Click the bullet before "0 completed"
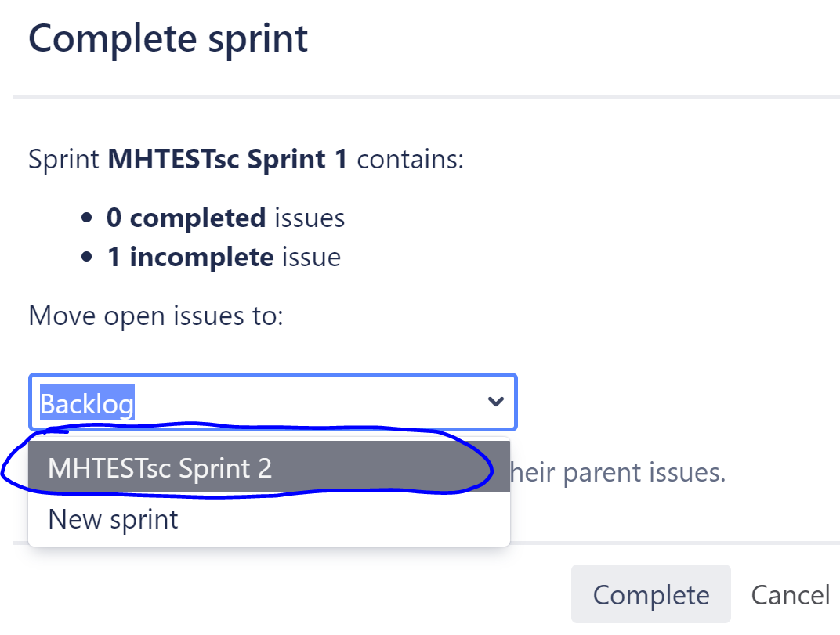 pos(88,218)
